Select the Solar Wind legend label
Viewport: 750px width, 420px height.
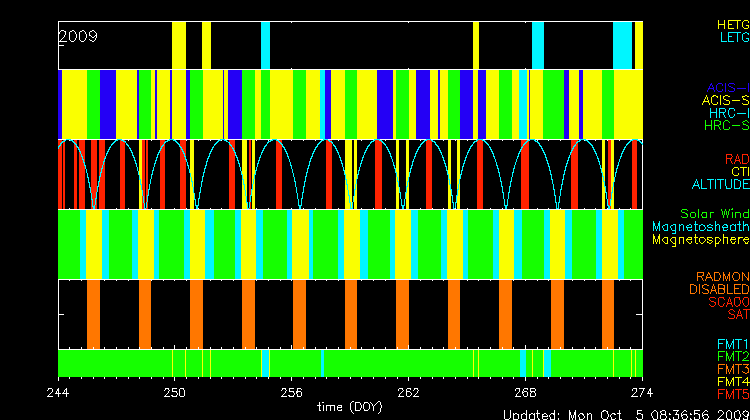714,214
